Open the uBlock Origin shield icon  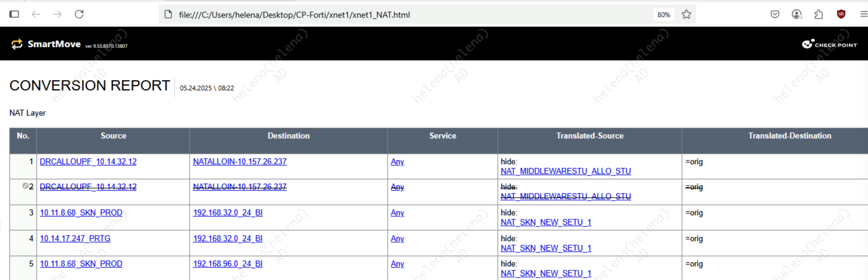pyautogui.click(x=841, y=14)
